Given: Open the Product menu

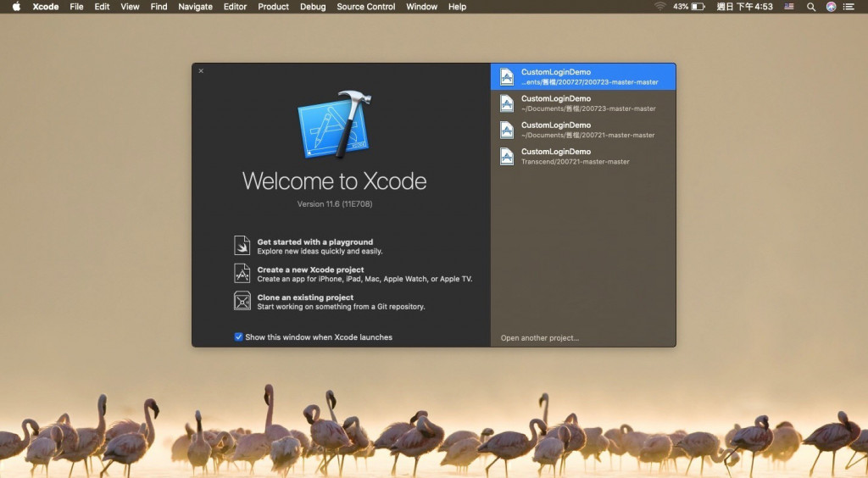Looking at the screenshot, I should tap(274, 7).
